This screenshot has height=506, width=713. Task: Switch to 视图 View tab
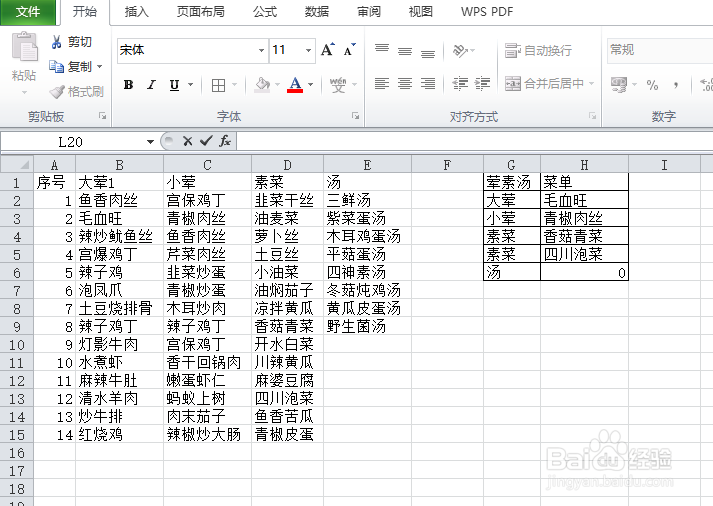point(421,12)
